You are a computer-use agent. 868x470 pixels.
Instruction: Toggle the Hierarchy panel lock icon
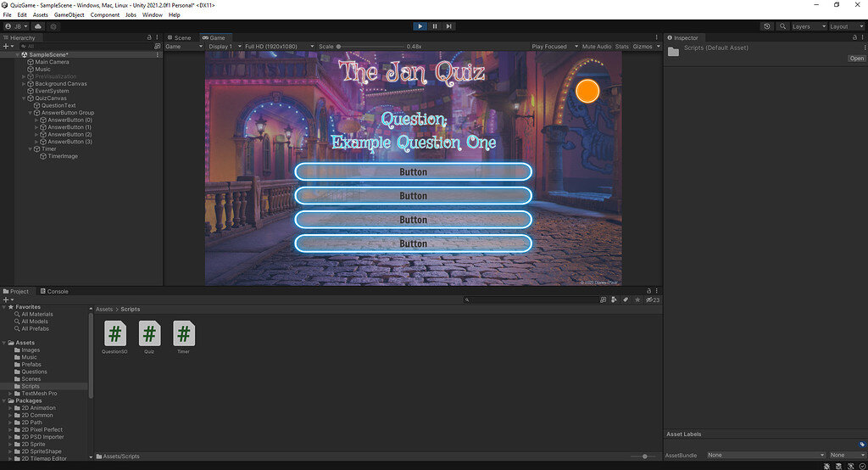click(x=149, y=37)
